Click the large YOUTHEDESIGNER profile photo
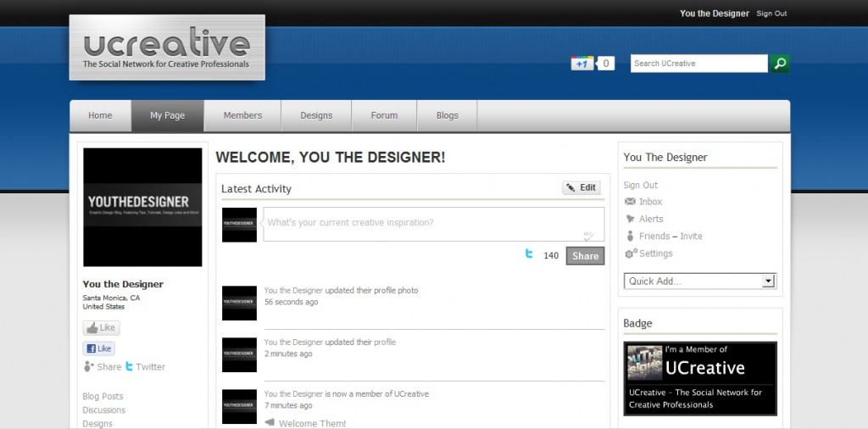 click(x=142, y=207)
